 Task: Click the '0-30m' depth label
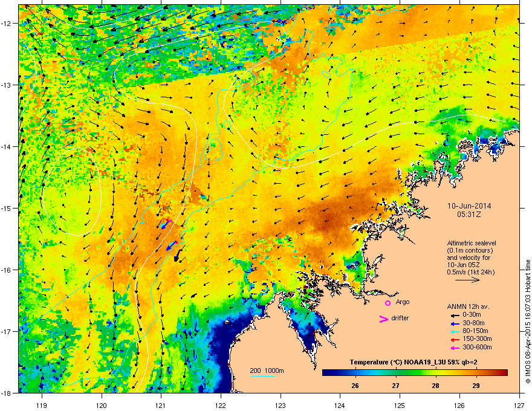coord(472,315)
